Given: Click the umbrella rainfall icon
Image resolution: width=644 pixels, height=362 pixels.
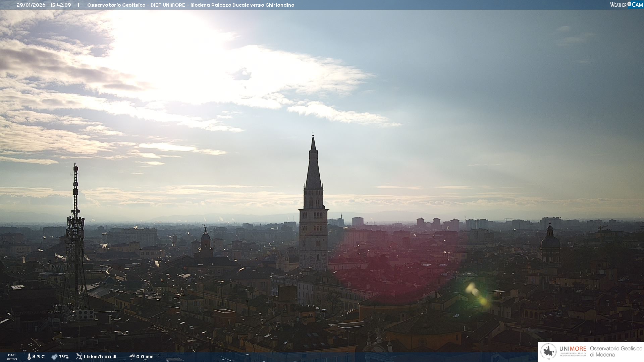Looking at the screenshot, I should 132,357.
